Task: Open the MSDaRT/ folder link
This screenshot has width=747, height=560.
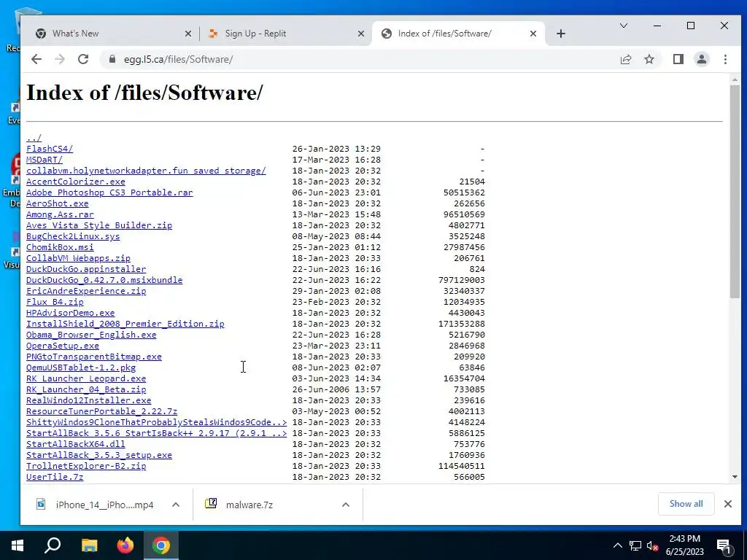Action: pyautogui.click(x=44, y=160)
